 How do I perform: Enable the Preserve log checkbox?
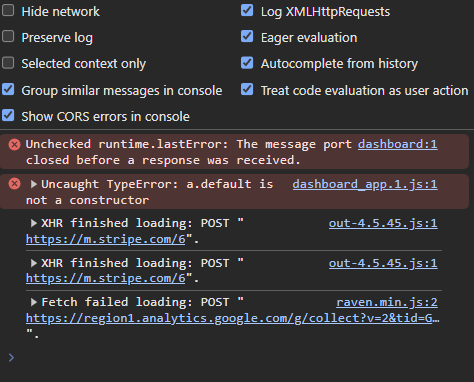coord(8,36)
